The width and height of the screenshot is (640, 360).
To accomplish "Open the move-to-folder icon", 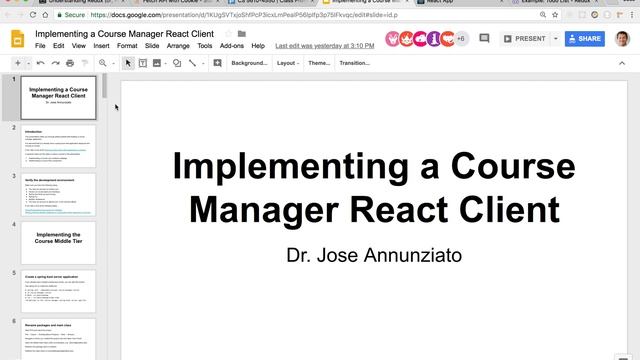I will tap(242, 34).
